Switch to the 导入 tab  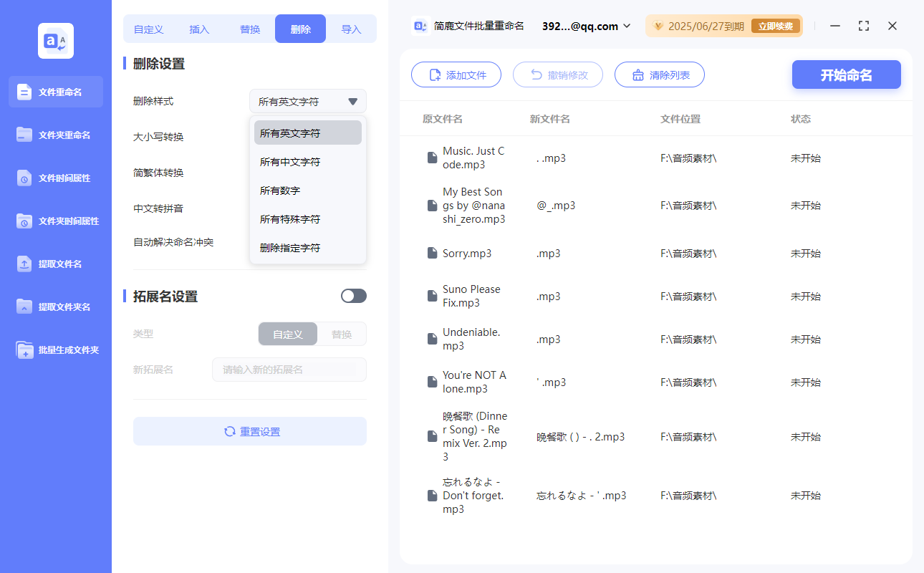(352, 29)
